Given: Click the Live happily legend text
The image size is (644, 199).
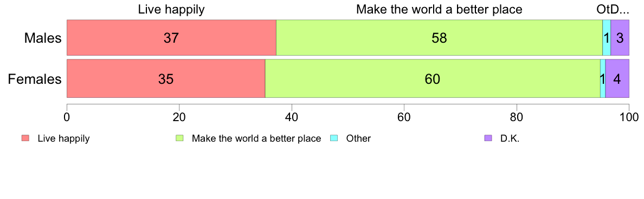Looking at the screenshot, I should 63,138.
